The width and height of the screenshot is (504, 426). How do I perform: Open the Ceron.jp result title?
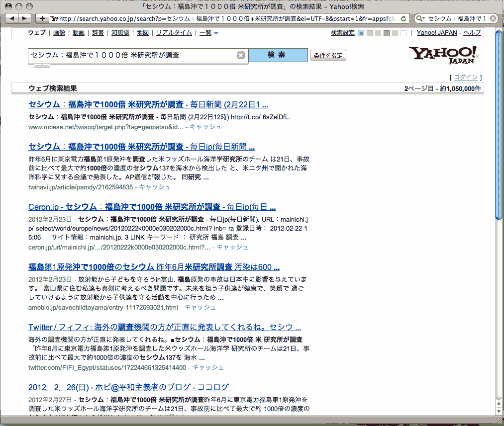click(152, 207)
